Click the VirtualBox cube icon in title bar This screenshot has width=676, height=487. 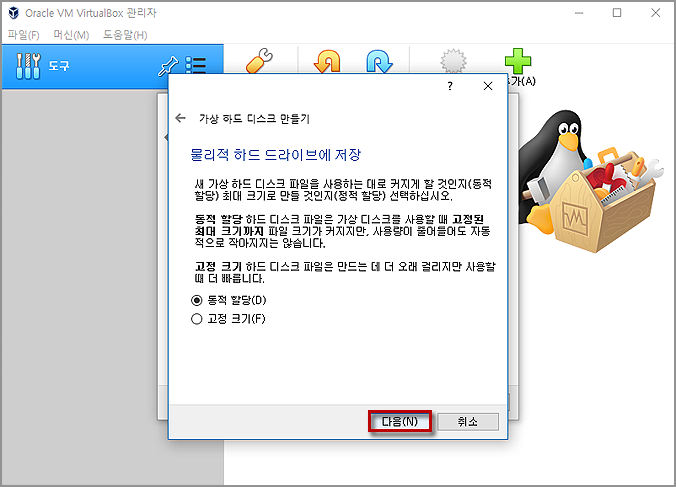point(14,13)
